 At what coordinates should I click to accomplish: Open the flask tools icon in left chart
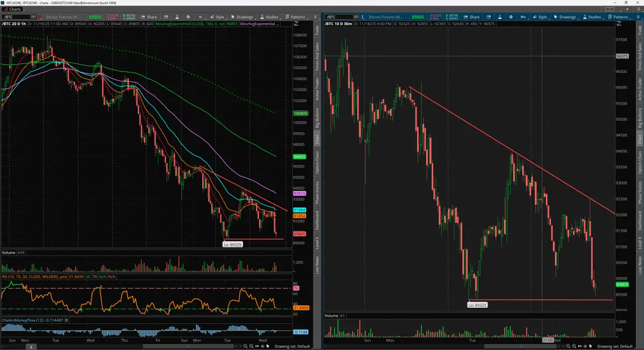(x=177, y=17)
